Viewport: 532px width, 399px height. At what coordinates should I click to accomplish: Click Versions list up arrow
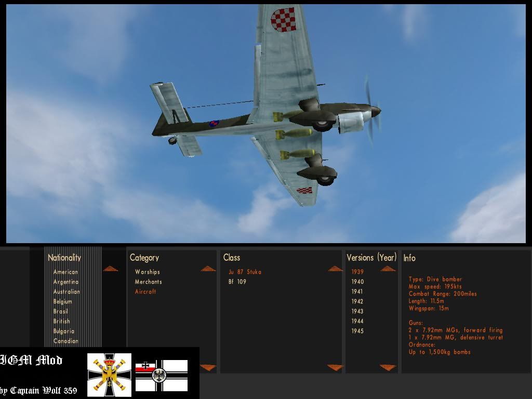point(388,269)
